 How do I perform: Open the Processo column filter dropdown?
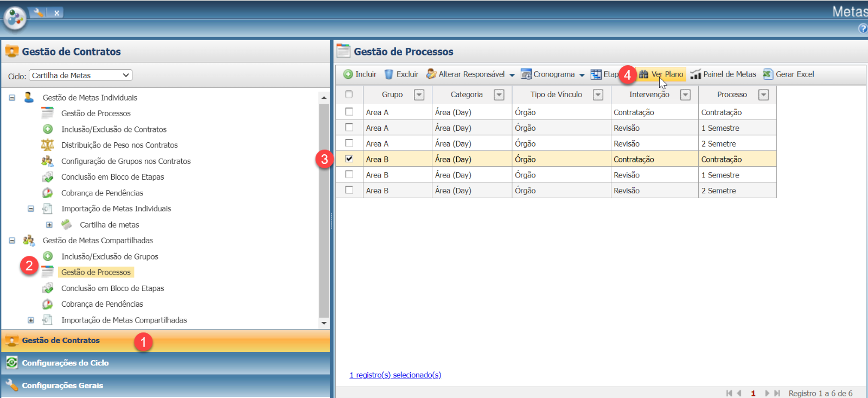[764, 95]
